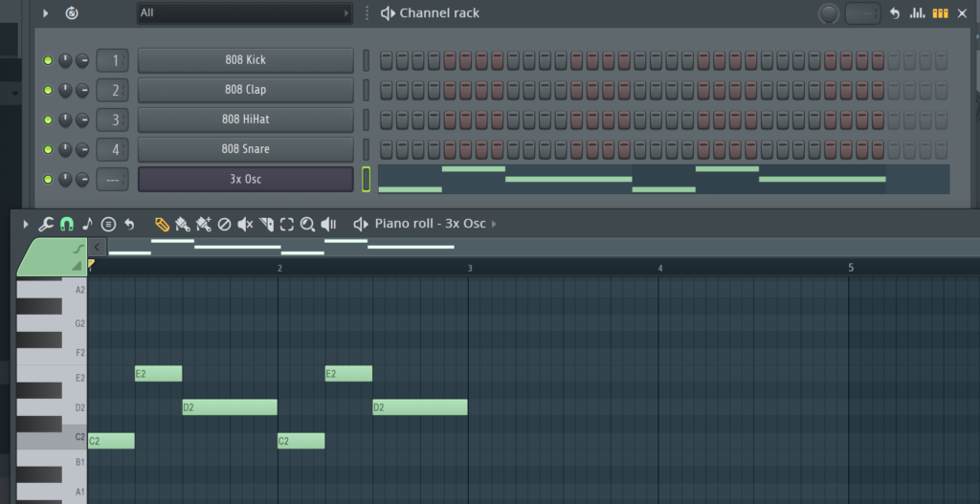Screen dimensions: 980x504
Task: Mute the 808 Kick channel
Action: (x=48, y=61)
